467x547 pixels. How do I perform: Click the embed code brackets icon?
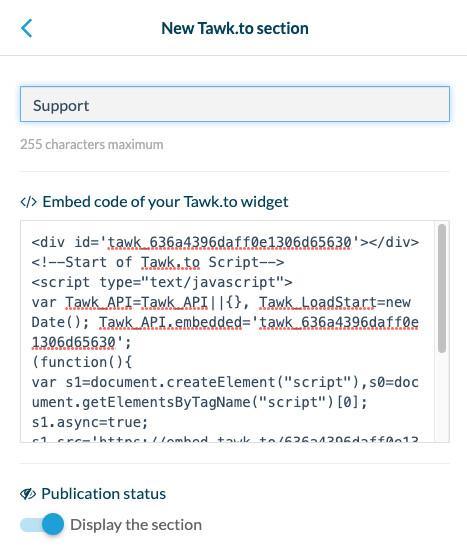pyautogui.click(x=28, y=202)
